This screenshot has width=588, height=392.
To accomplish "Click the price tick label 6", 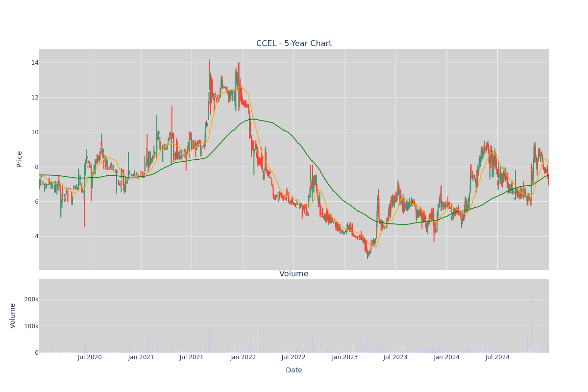I will pos(37,202).
